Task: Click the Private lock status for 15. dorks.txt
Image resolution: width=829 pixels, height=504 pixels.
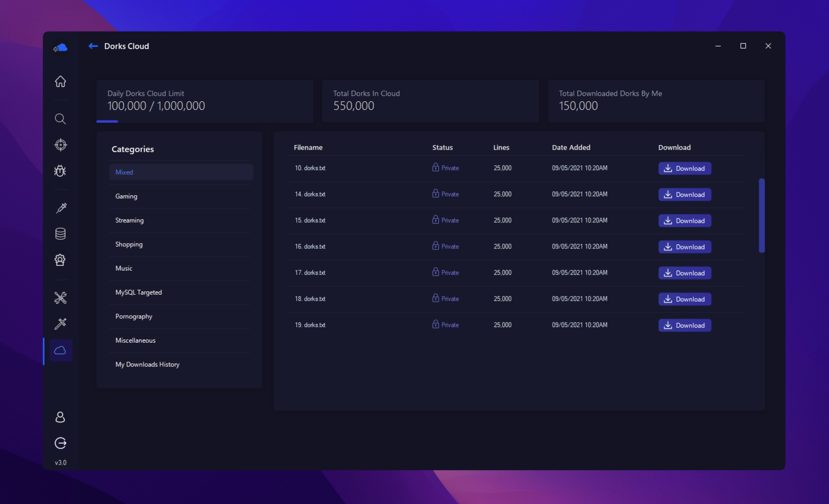Action: point(445,220)
